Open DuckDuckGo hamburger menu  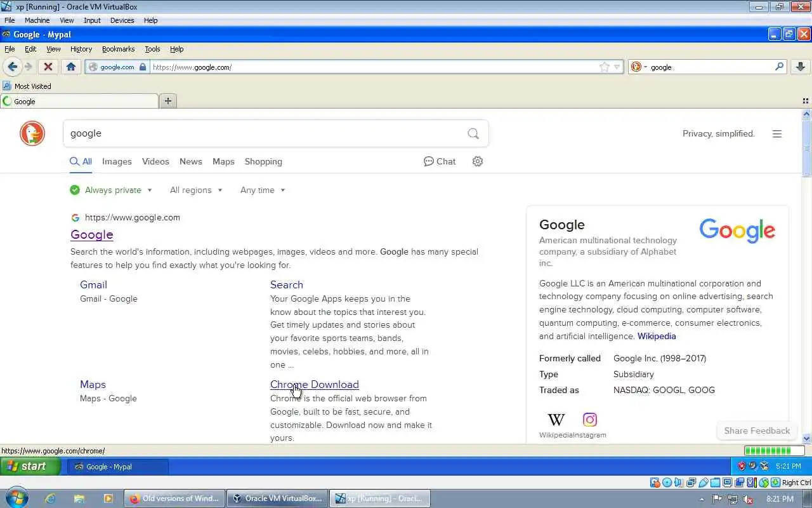coord(777,134)
